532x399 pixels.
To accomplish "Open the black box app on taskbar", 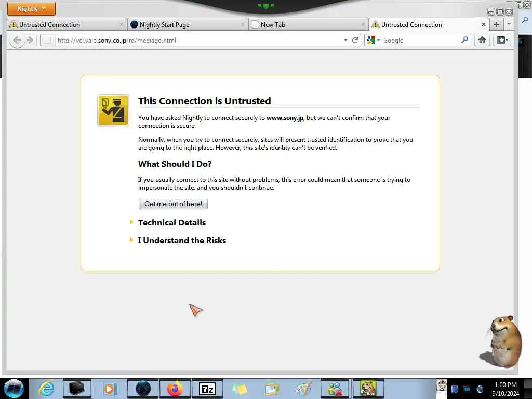I will pyautogui.click(x=77, y=389).
